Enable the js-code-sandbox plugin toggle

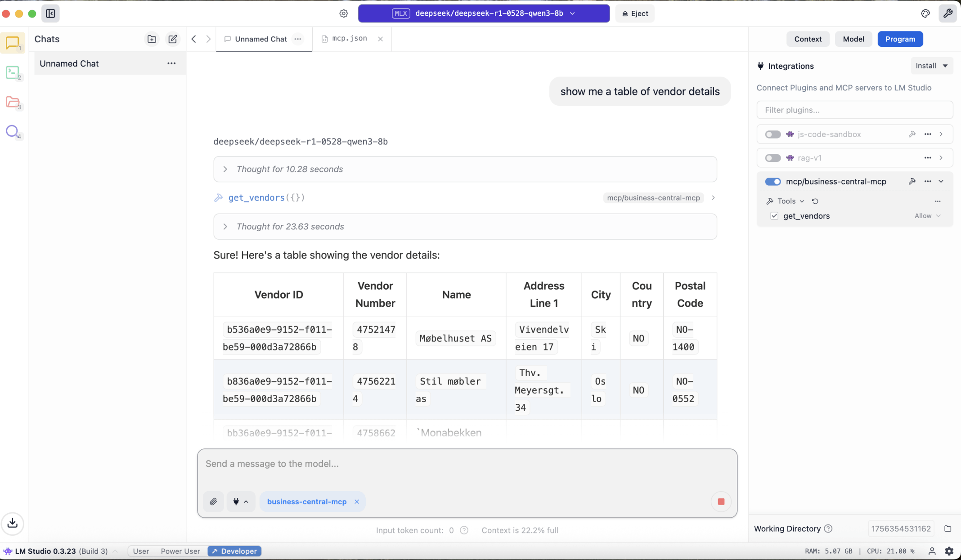pyautogui.click(x=773, y=134)
